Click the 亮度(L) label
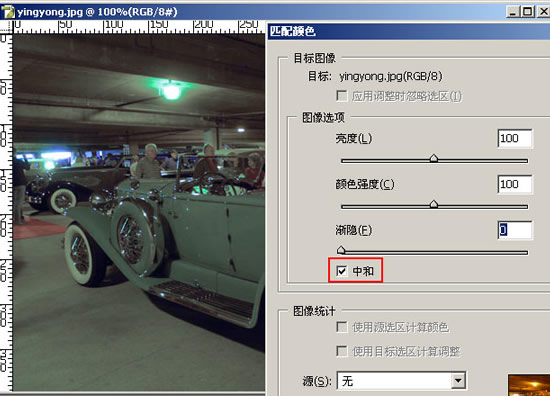550x396 pixels. (354, 139)
